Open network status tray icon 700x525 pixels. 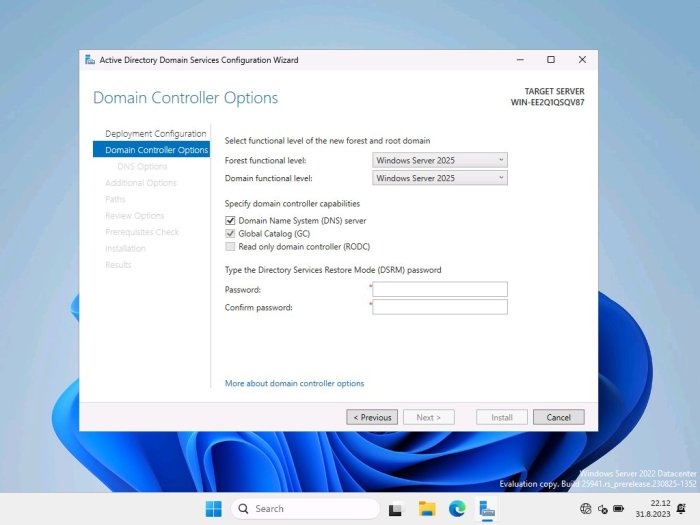click(x=585, y=508)
